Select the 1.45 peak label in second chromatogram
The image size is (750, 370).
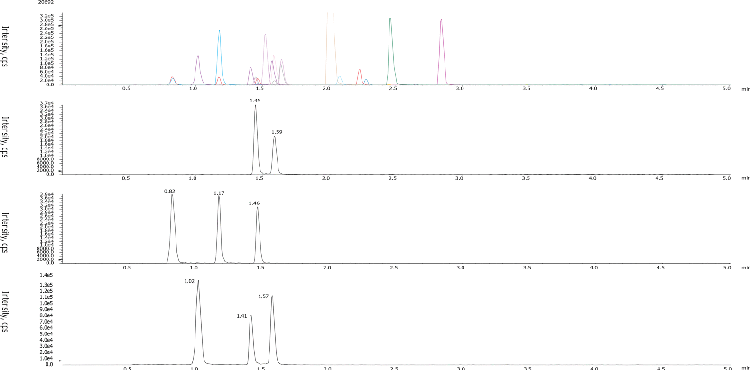[255, 100]
